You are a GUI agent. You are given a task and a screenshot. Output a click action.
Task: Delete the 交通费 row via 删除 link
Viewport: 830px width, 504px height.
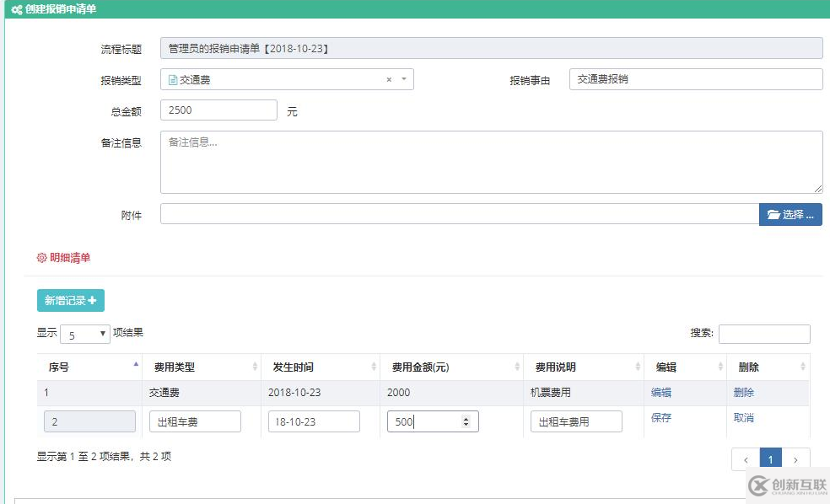pos(746,392)
